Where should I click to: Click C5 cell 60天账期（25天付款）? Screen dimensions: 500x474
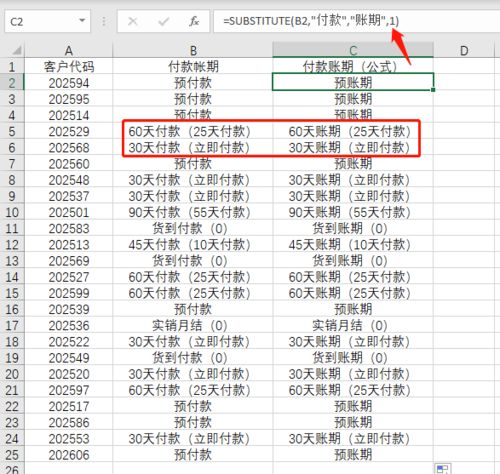(353, 131)
